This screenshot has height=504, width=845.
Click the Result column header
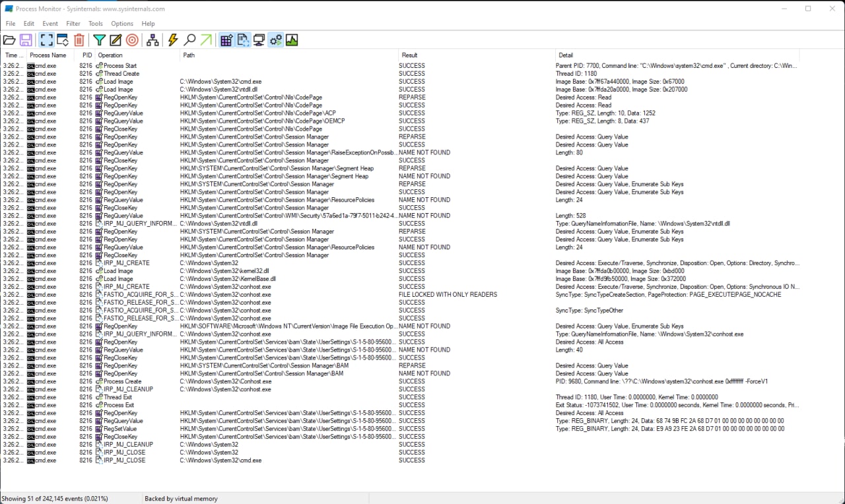point(477,55)
